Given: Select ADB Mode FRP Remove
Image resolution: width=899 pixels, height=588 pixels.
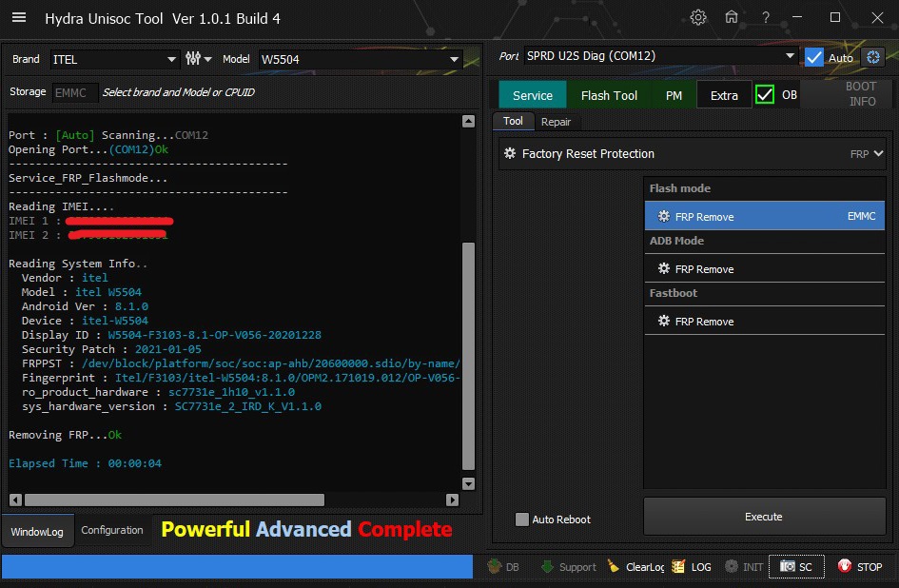Looking at the screenshot, I should pos(764,268).
